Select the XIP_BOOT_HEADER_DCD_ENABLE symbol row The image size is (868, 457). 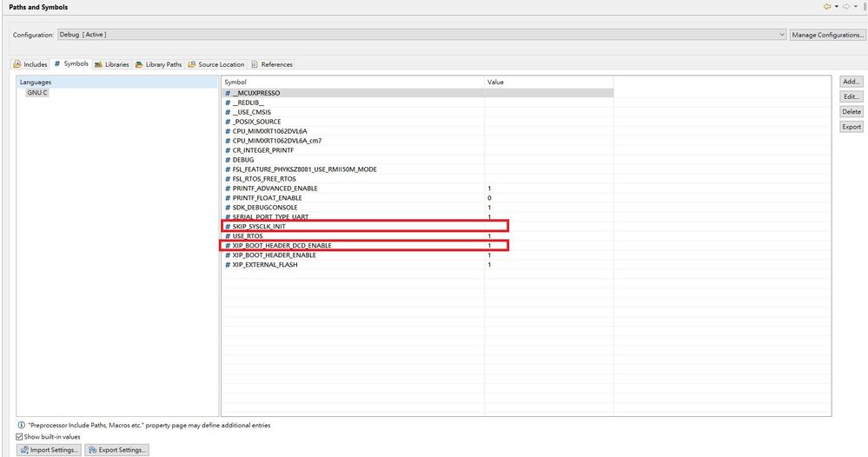coord(417,245)
